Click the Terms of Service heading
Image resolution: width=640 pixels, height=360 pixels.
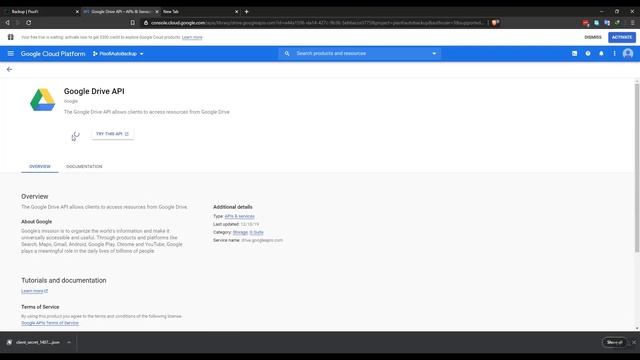(x=40, y=307)
